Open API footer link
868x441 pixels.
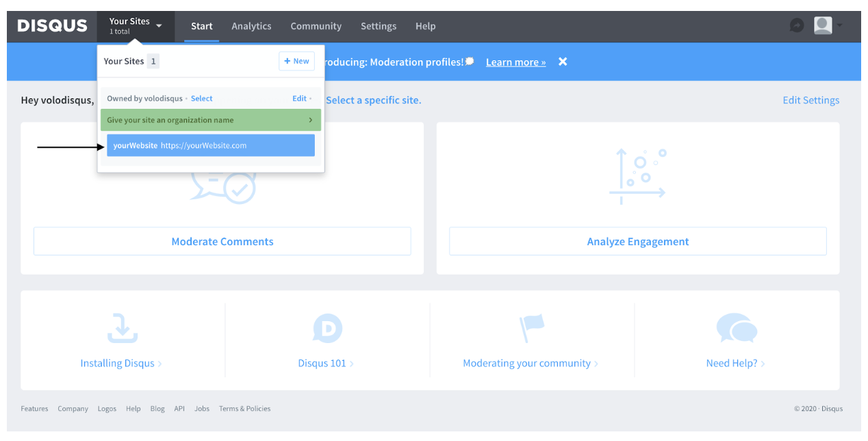[x=179, y=409]
